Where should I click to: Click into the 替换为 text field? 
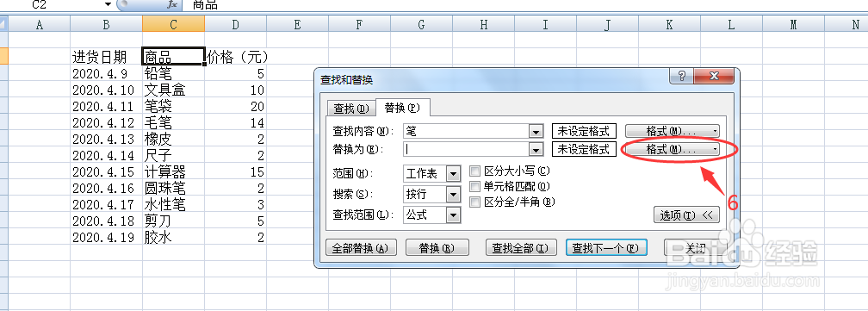tap(466, 149)
